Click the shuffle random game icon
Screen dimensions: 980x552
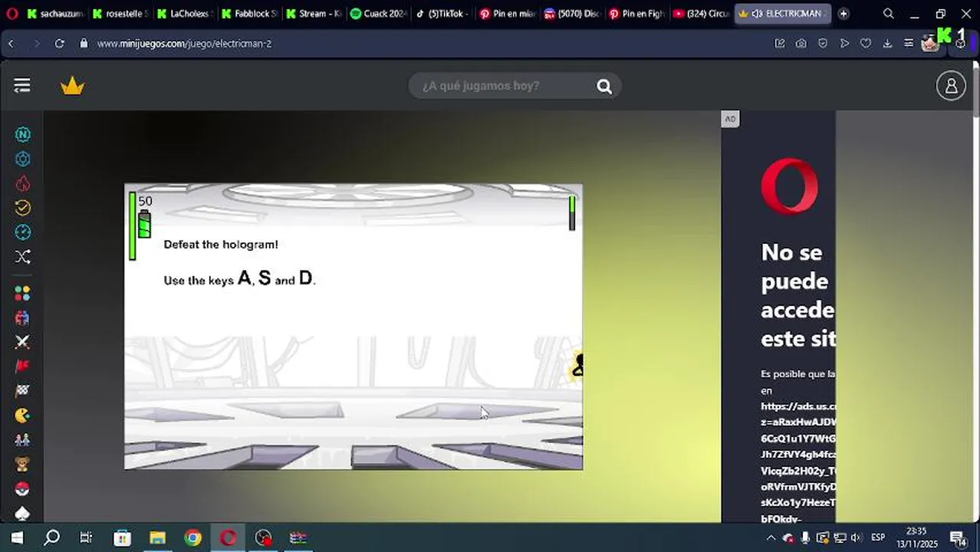(23, 257)
